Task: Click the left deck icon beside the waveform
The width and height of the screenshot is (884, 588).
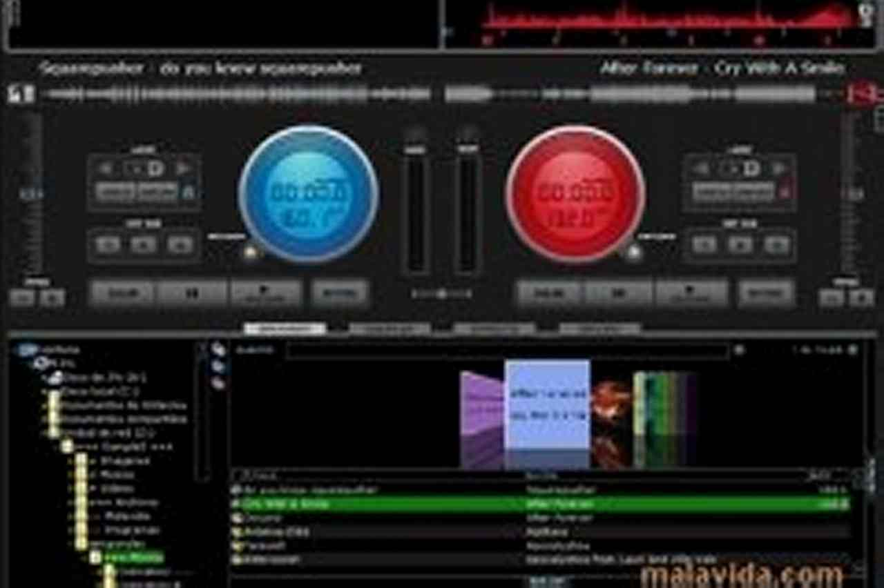Action: pos(21,94)
